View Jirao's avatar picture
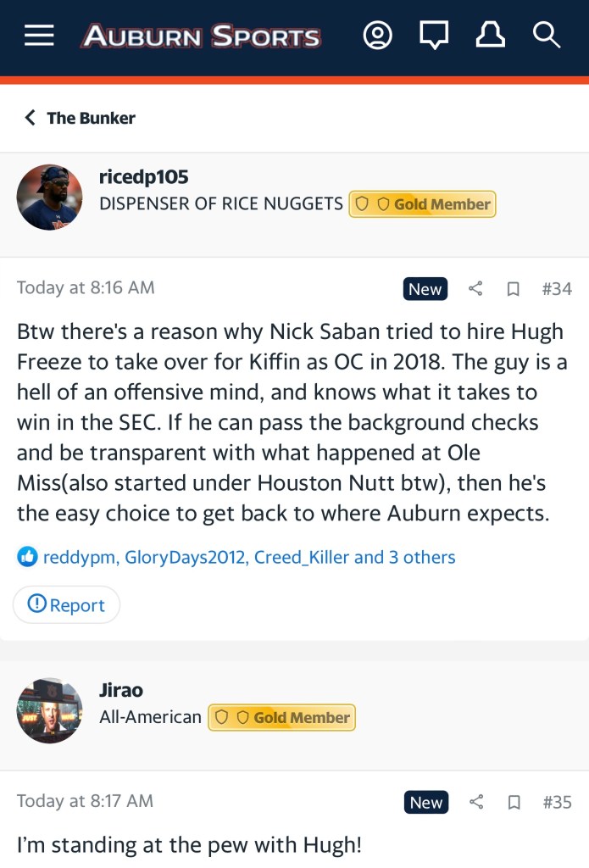589x868 pixels. click(x=49, y=710)
